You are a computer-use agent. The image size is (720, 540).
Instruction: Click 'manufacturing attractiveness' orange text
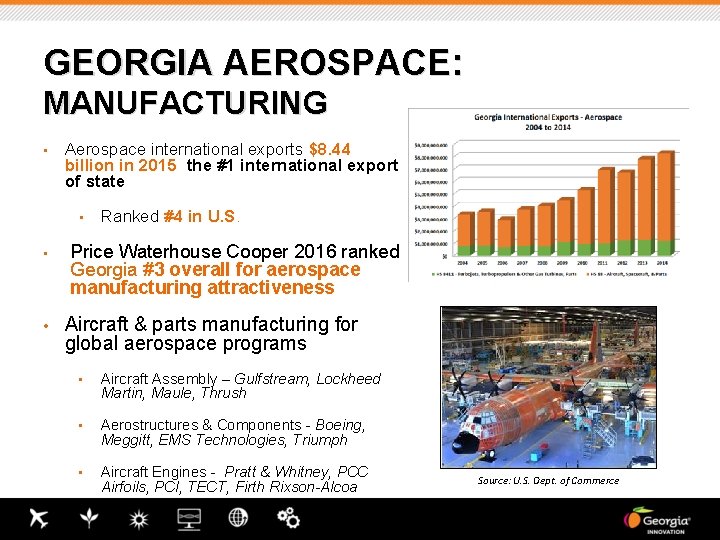[x=202, y=287]
